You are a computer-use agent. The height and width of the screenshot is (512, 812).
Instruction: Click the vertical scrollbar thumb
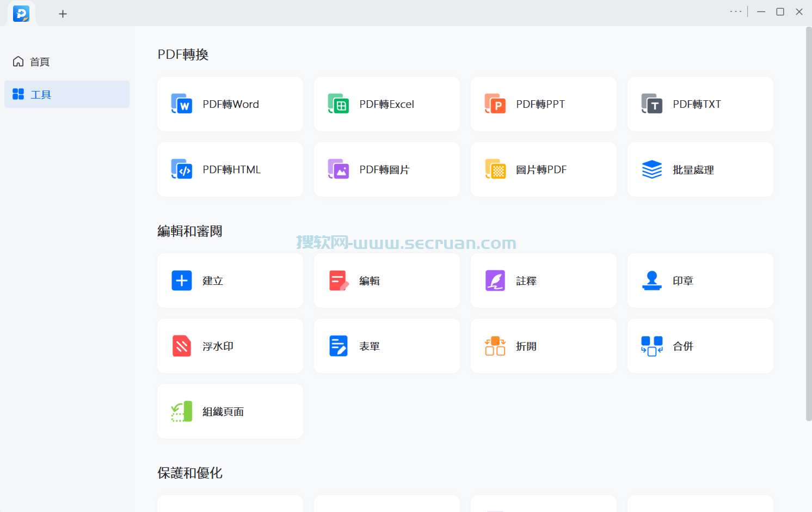coord(809,223)
